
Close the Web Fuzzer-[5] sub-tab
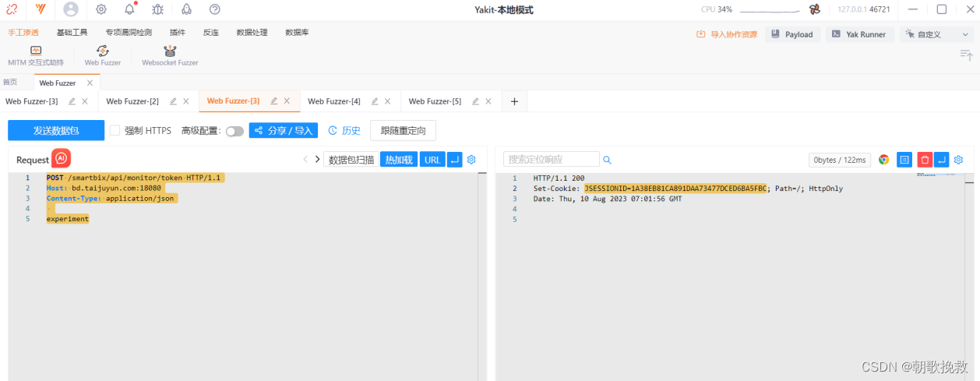point(488,101)
